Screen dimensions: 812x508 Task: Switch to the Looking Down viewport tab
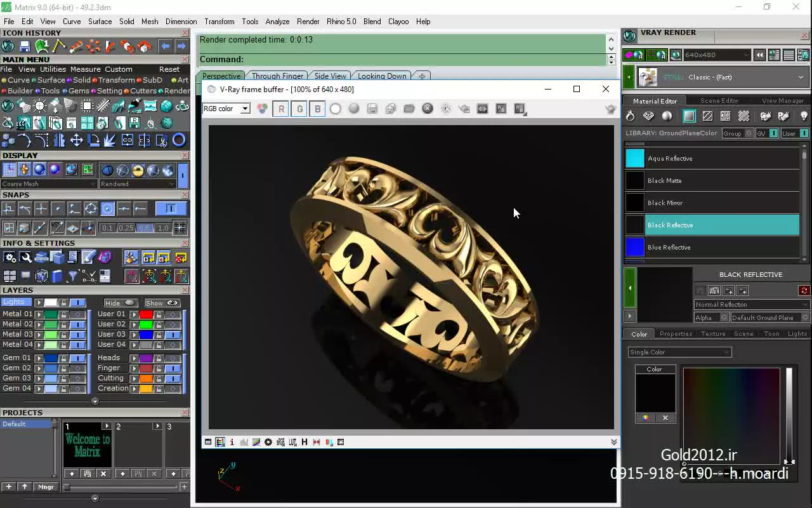click(x=382, y=76)
